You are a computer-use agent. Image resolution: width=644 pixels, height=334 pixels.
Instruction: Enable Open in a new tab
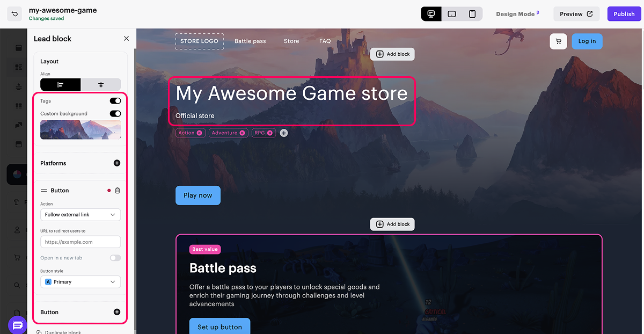pos(115,258)
